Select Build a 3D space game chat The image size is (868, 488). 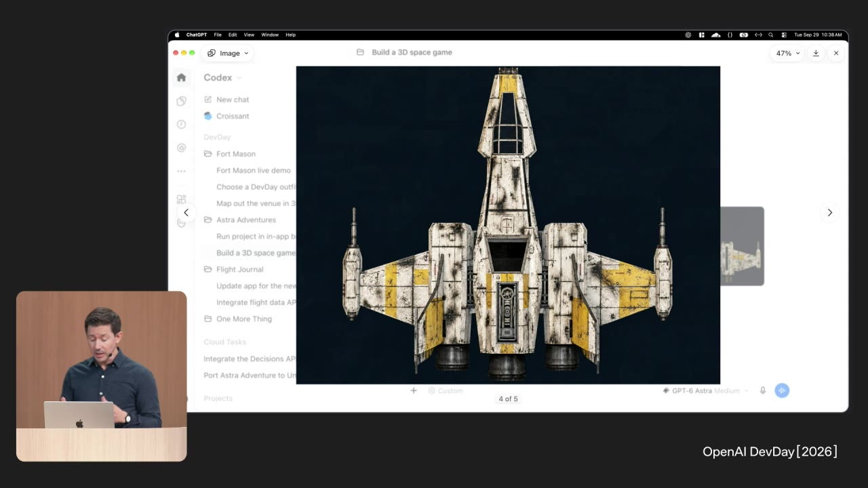(x=256, y=253)
